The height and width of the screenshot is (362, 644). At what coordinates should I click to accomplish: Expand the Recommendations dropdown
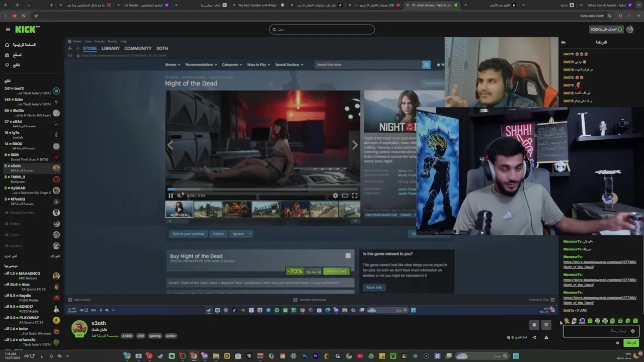coord(201,64)
